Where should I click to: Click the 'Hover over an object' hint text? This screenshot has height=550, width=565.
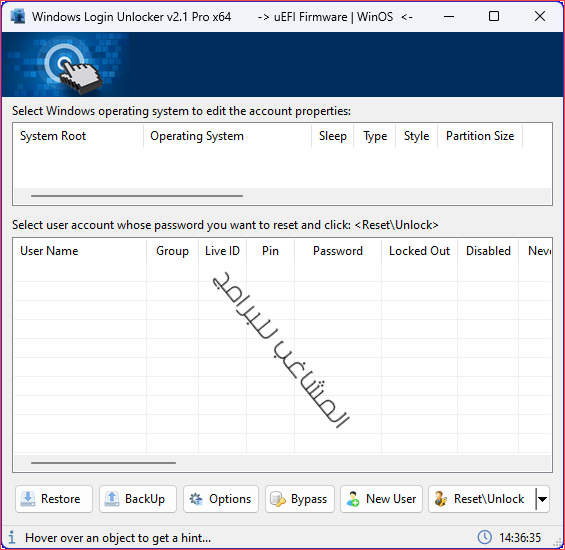(x=118, y=538)
